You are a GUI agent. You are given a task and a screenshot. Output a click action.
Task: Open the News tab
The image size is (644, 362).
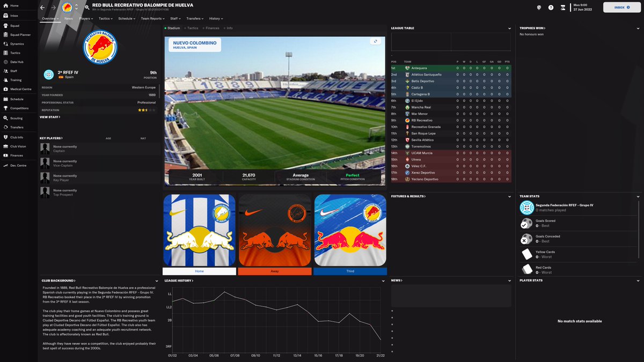click(x=69, y=18)
